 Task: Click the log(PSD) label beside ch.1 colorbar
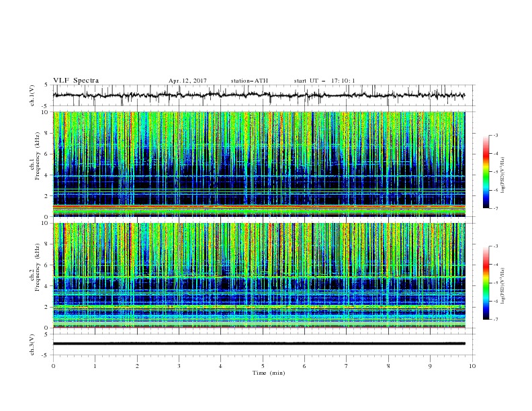(502, 175)
